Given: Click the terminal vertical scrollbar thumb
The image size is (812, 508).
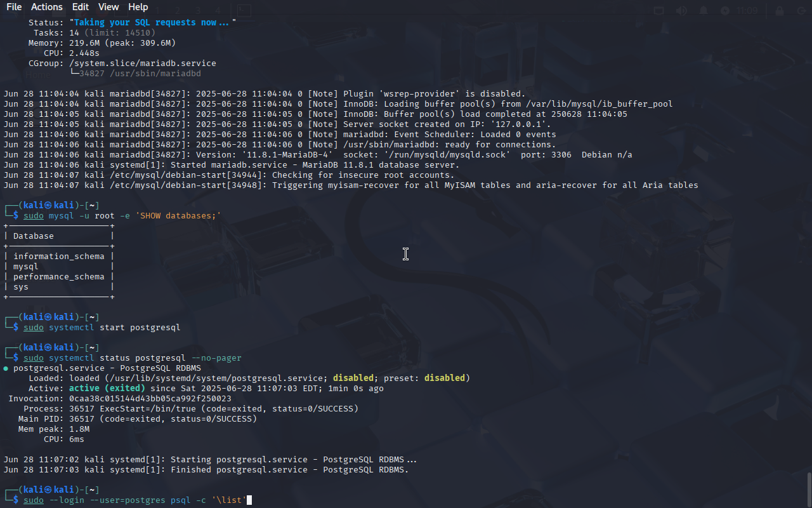Looking at the screenshot, I should pos(809,489).
